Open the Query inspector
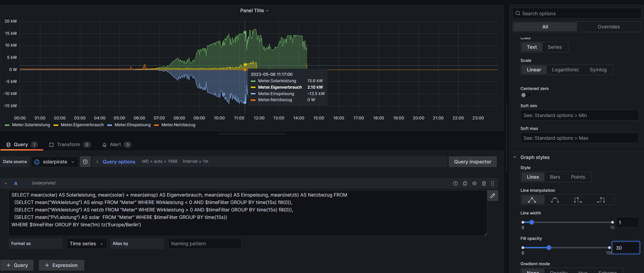The image size is (644, 273). 472,162
